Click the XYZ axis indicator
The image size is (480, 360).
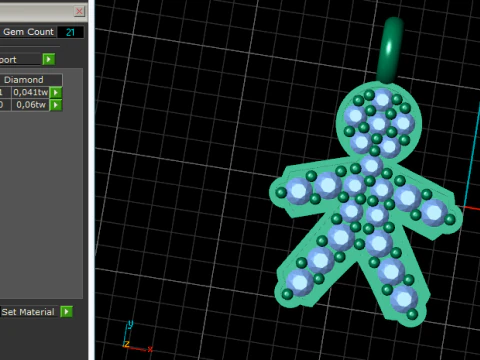(137, 337)
